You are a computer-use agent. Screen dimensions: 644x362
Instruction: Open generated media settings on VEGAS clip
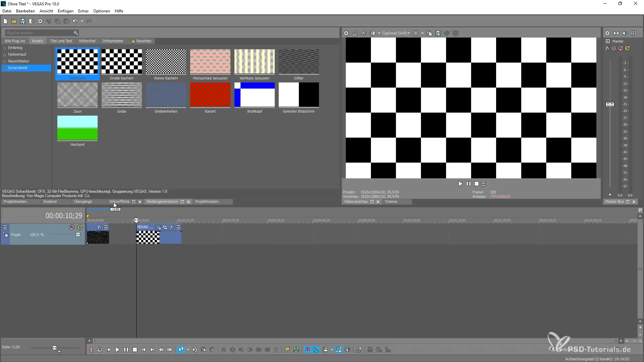pos(158,227)
